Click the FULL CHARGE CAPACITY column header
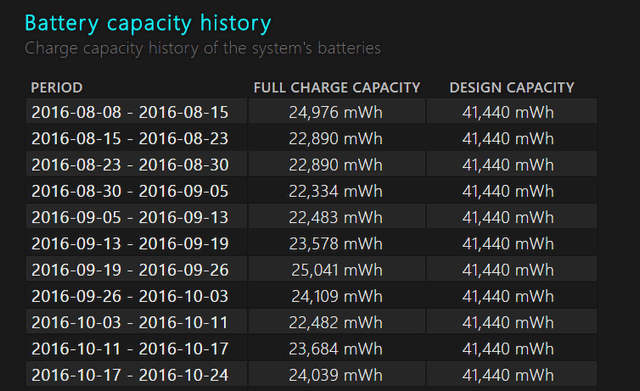Image resolution: width=640 pixels, height=391 pixels. tap(337, 88)
